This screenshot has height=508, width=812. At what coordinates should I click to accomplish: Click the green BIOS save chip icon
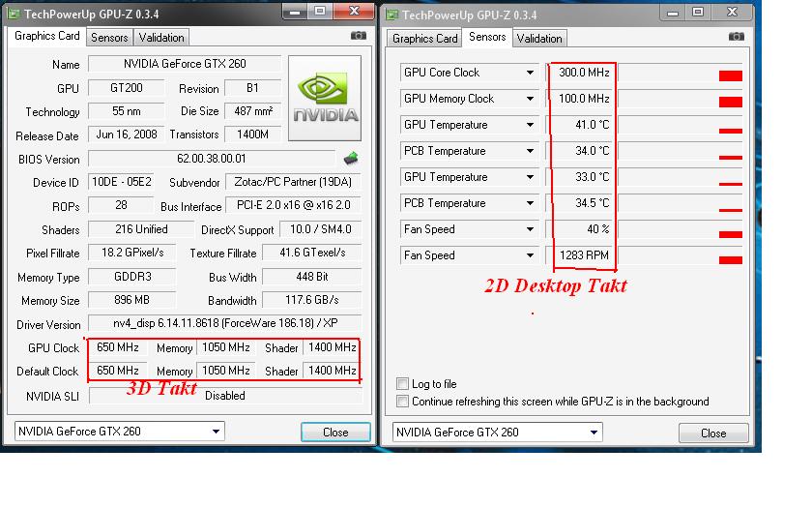(x=351, y=158)
